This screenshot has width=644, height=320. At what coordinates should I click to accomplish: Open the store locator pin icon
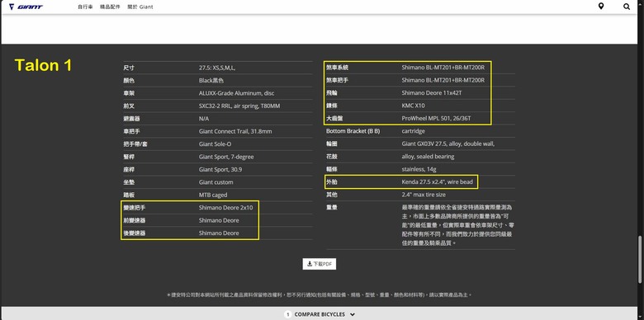coord(601,6)
